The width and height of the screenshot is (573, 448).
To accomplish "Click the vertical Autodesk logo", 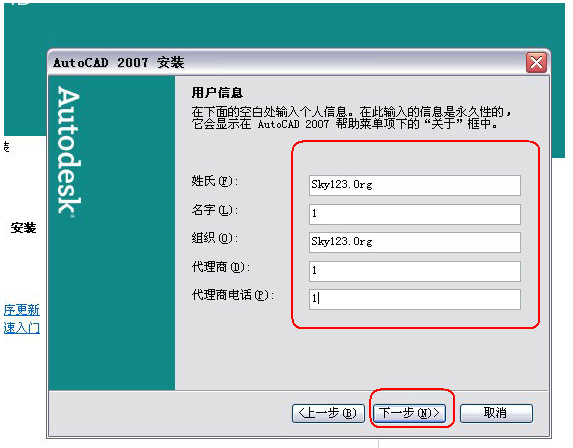I will 69,152.
